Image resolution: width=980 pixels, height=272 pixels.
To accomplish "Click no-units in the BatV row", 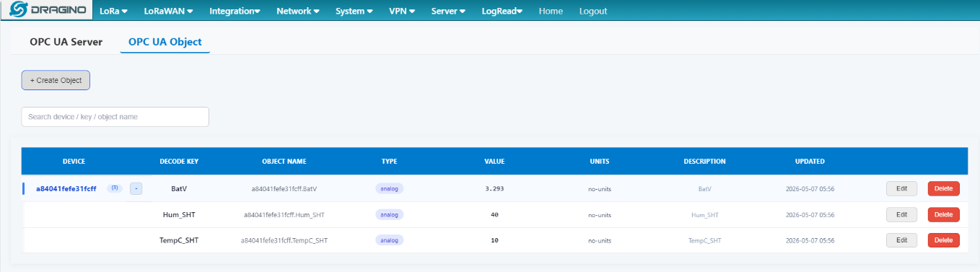I will pyautogui.click(x=600, y=190).
